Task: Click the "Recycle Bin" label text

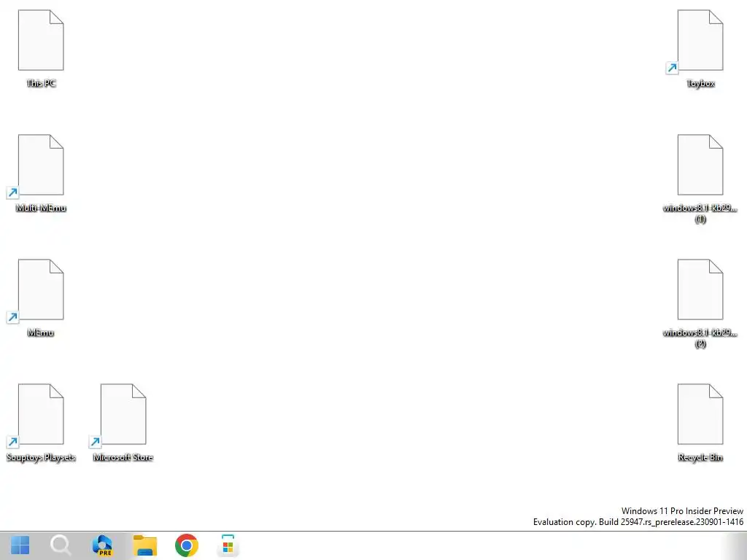Action: tap(700, 457)
